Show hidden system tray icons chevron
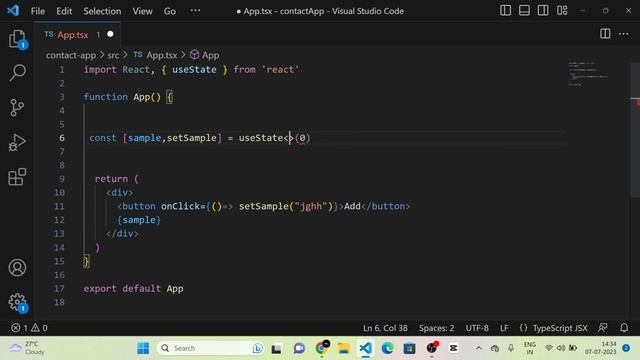640x360 pixels. click(x=479, y=348)
